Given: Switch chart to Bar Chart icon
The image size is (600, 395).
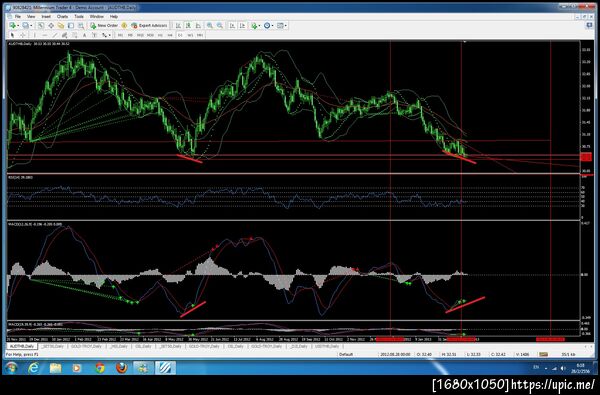Looking at the screenshot, I should coord(178,26).
